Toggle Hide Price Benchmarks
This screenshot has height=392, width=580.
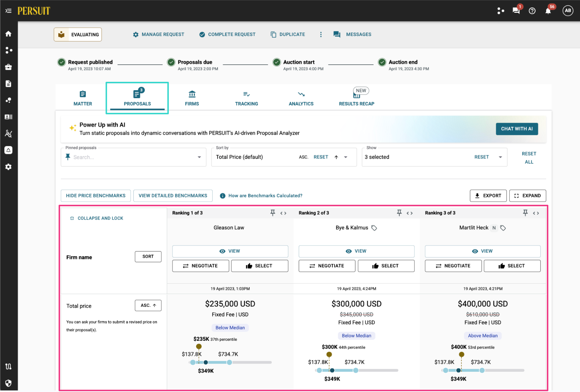pyautogui.click(x=96, y=196)
